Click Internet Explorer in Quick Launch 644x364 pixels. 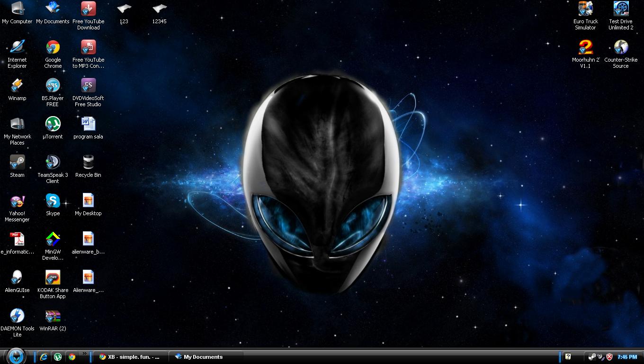click(44, 357)
